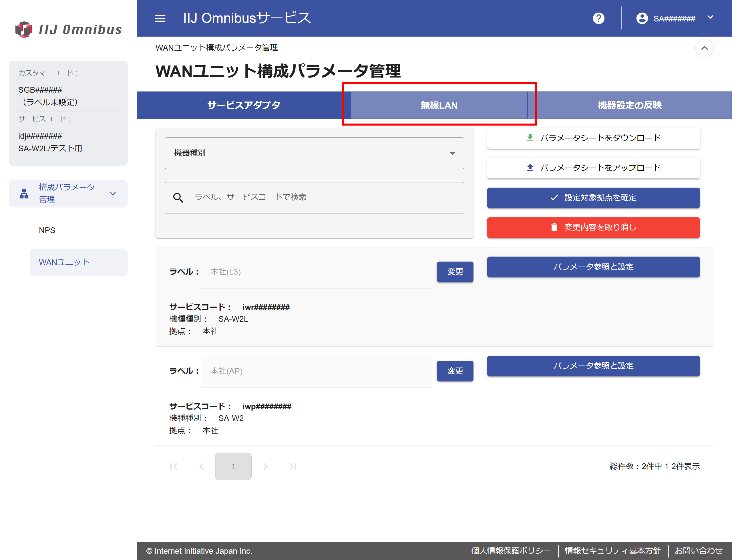Click the user account avatar icon

[x=642, y=18]
